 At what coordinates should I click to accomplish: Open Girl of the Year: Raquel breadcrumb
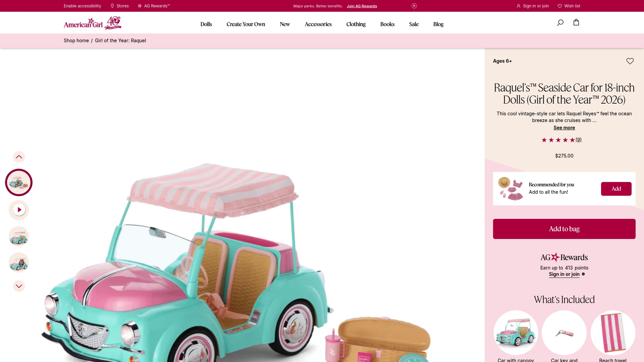(120, 41)
